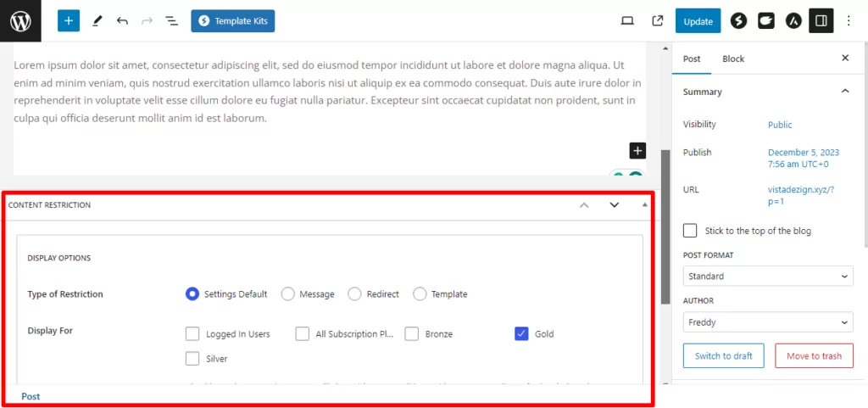Undo the last change
This screenshot has height=408, width=868.
point(123,20)
